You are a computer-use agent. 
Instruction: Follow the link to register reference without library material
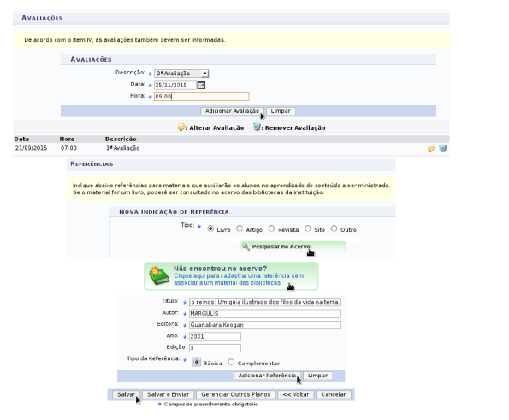point(239,279)
